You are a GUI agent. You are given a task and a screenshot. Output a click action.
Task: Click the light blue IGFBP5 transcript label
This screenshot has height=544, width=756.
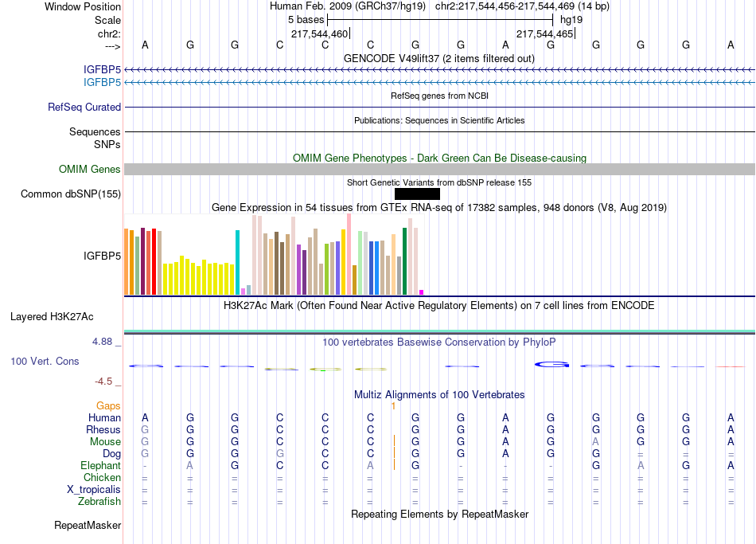pos(102,83)
